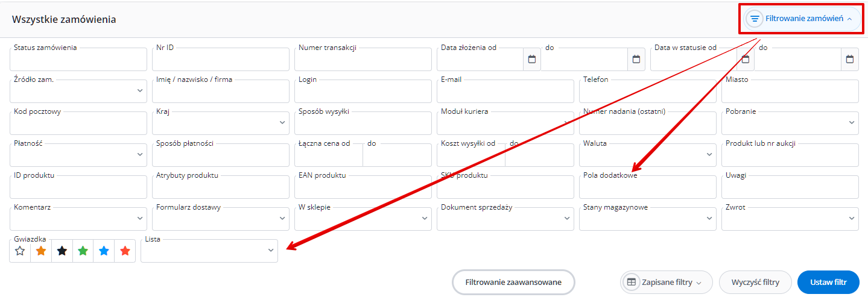
Task: Select the green star filter
Action: coord(83,251)
